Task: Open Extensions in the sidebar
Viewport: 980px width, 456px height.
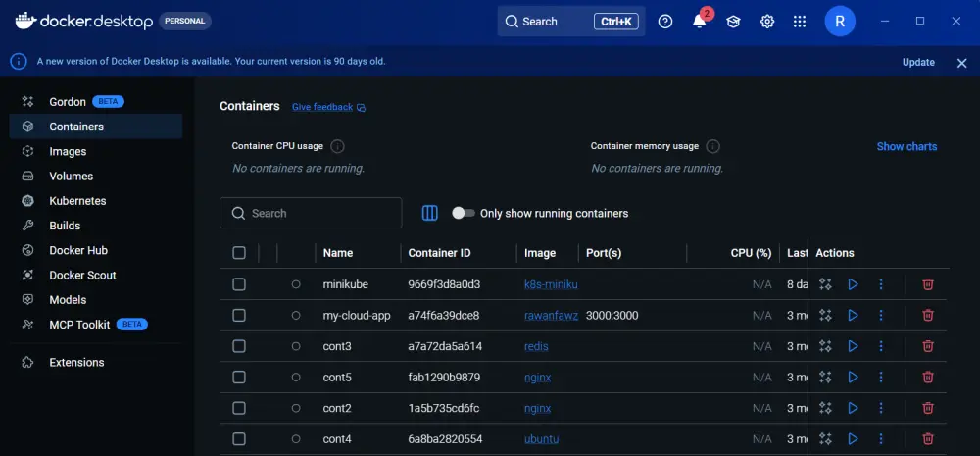Action: [x=96, y=362]
